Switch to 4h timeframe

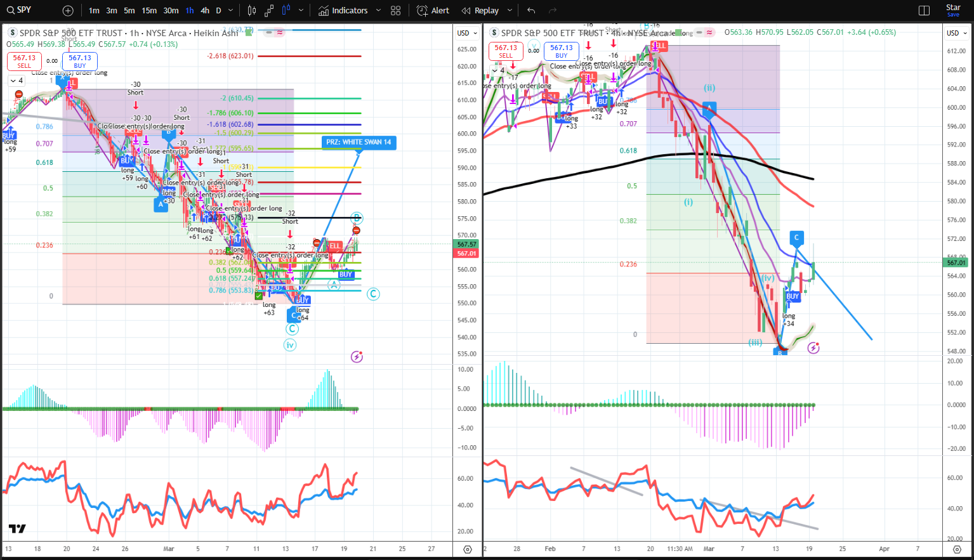click(x=205, y=11)
